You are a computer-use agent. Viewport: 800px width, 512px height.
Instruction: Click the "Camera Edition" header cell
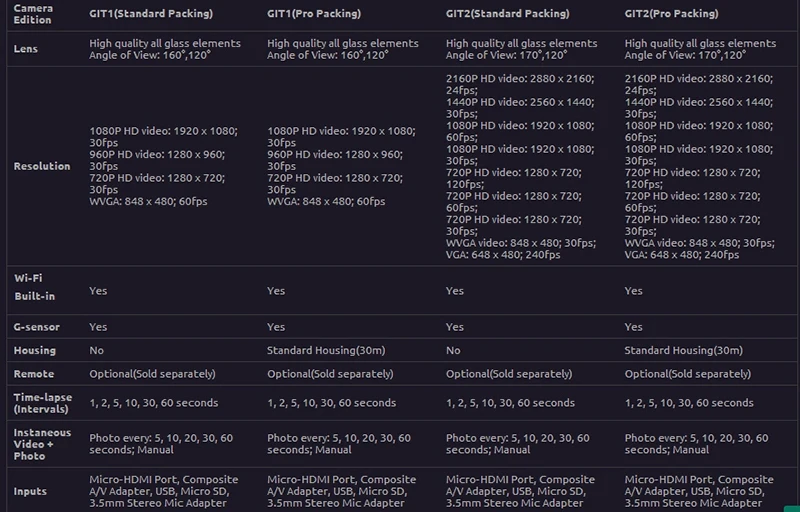point(34,14)
